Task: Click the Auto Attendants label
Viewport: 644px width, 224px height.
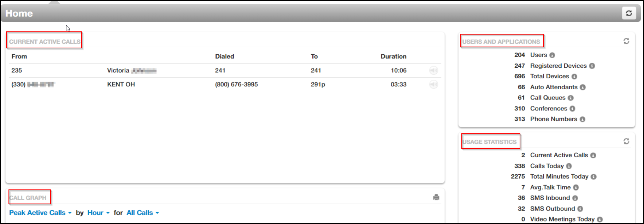Action: pos(554,87)
